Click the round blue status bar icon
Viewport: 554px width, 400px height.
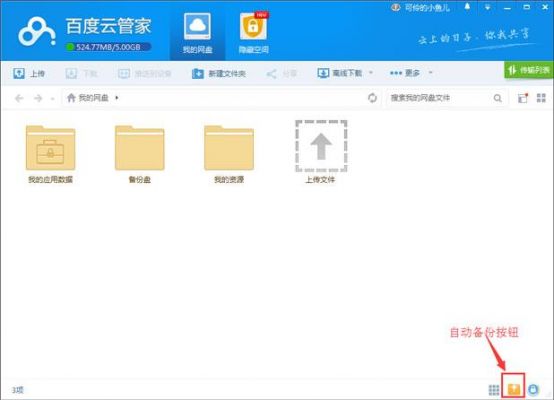point(533,389)
